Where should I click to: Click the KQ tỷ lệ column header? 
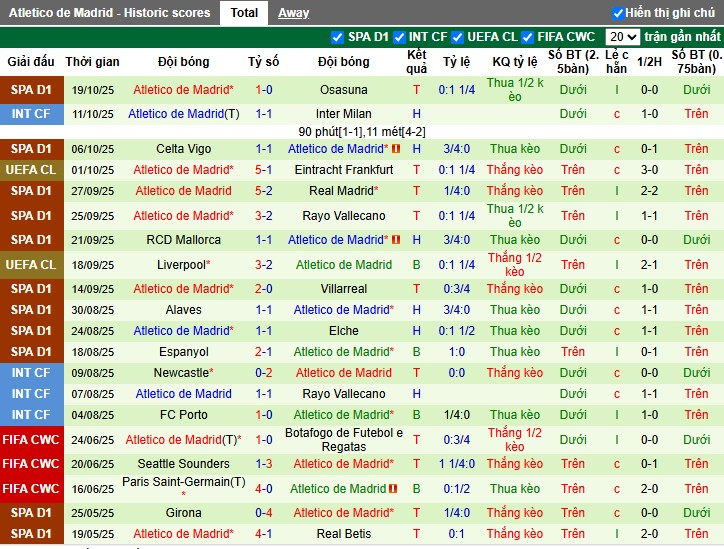pos(515,61)
